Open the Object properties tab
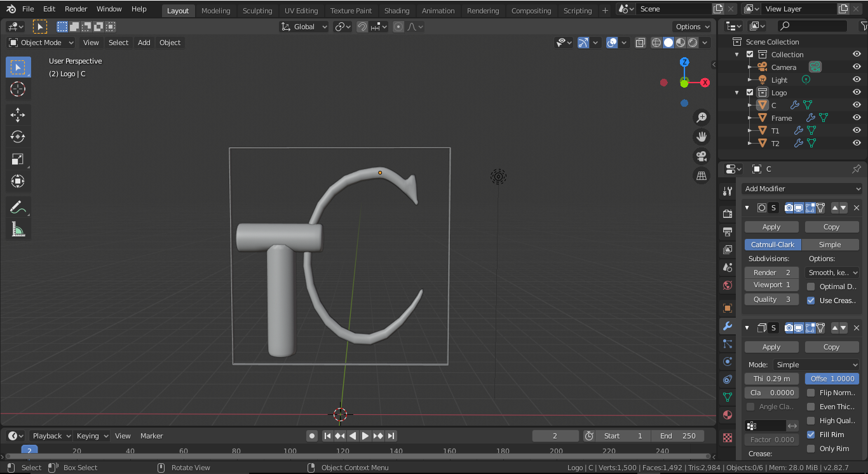 pos(728,308)
